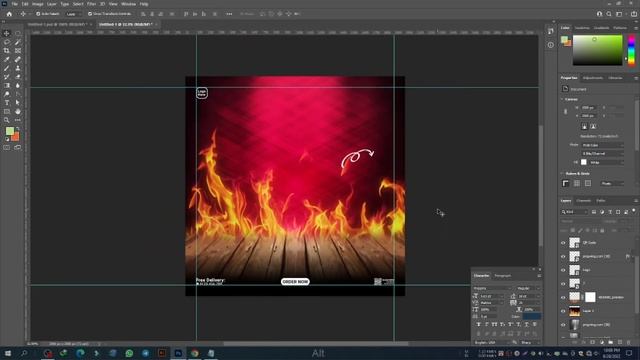
Task: Open the File menu
Action: 14,4
